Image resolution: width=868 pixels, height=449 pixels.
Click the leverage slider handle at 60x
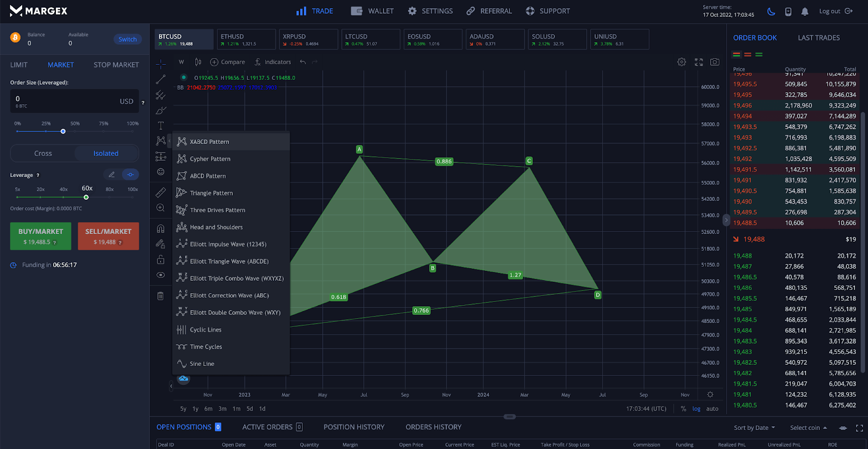tap(86, 198)
